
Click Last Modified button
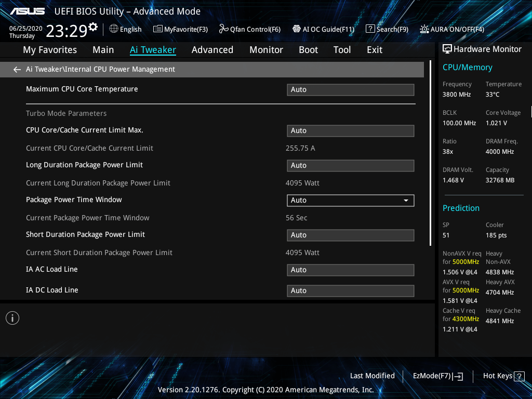click(x=372, y=376)
